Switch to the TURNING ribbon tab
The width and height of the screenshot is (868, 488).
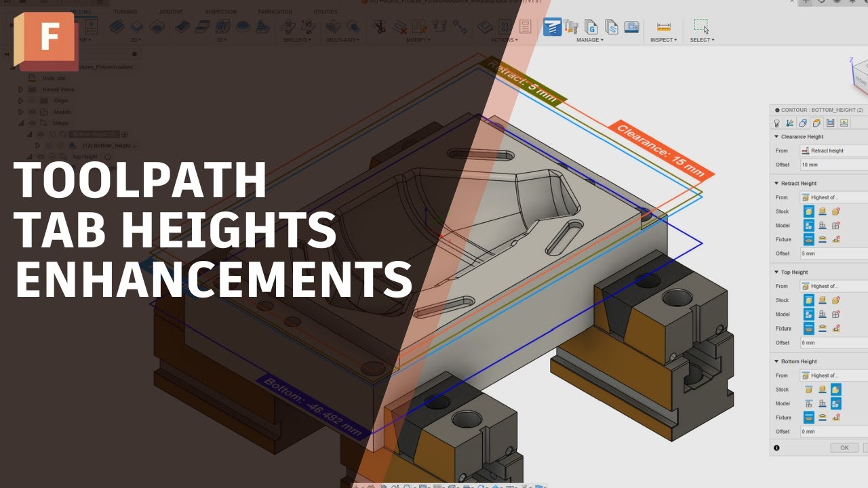coord(125,12)
